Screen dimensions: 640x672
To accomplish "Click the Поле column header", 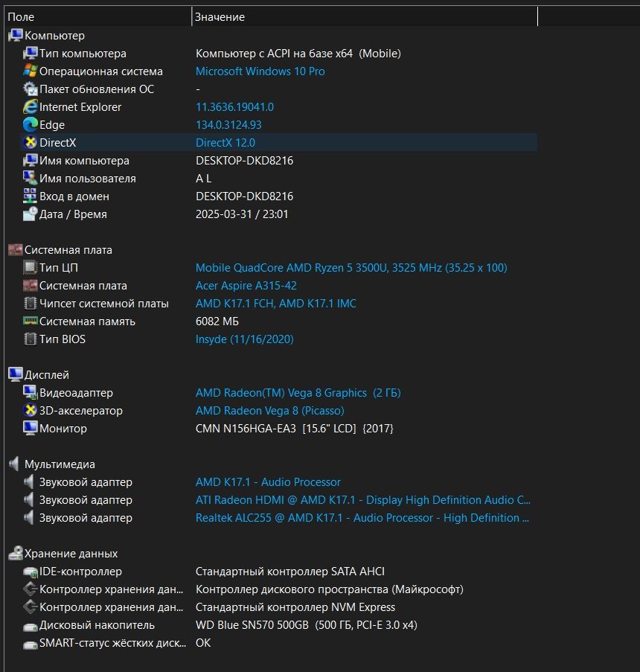I will (x=98, y=16).
